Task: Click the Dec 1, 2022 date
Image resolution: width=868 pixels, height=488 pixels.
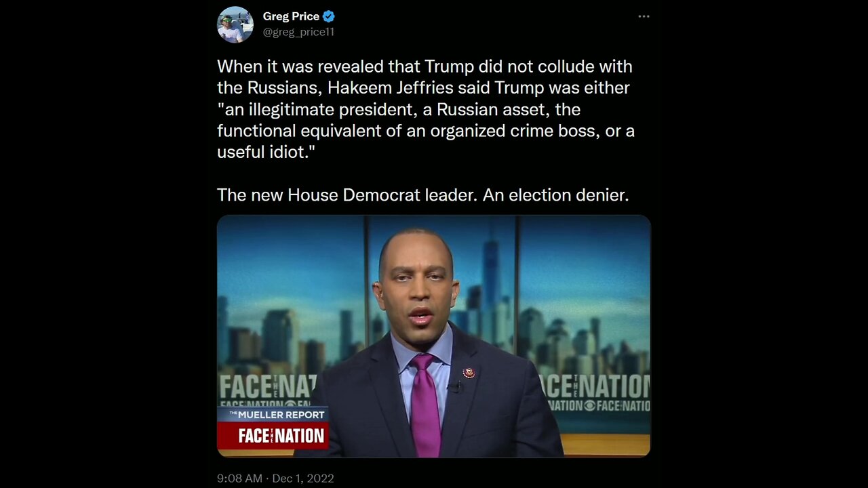Action: coord(303,478)
